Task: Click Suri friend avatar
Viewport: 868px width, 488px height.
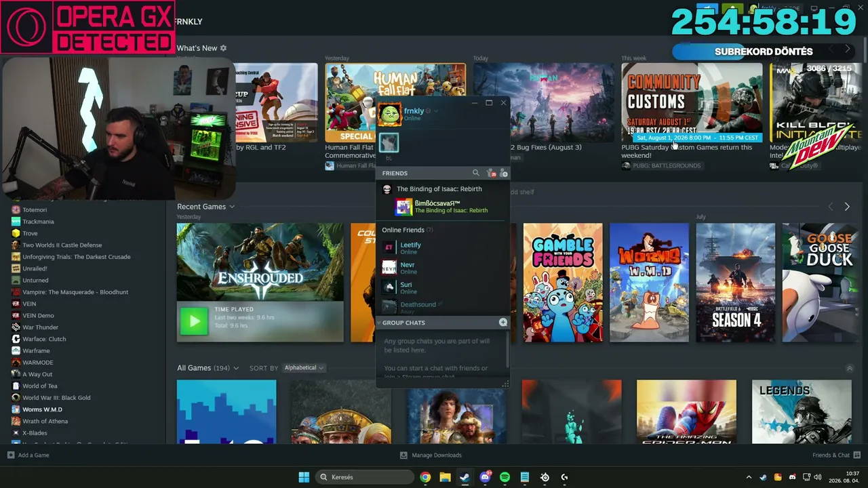Action: (x=389, y=287)
